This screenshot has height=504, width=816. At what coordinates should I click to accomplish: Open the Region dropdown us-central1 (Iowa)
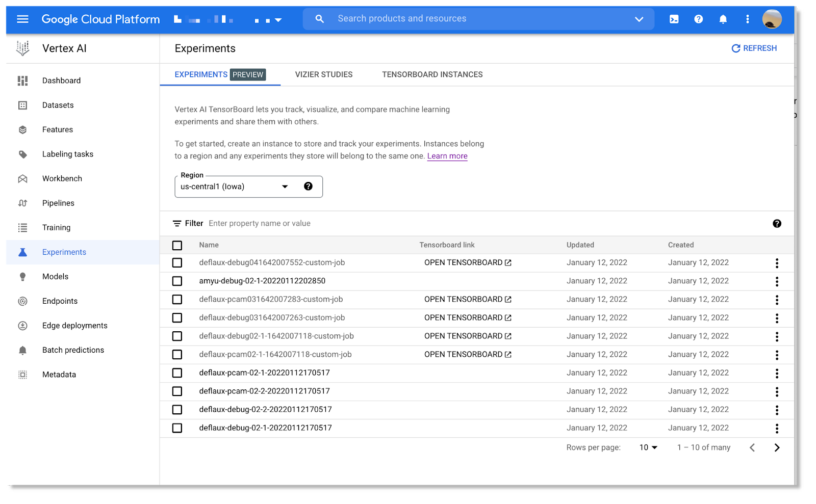235,187
